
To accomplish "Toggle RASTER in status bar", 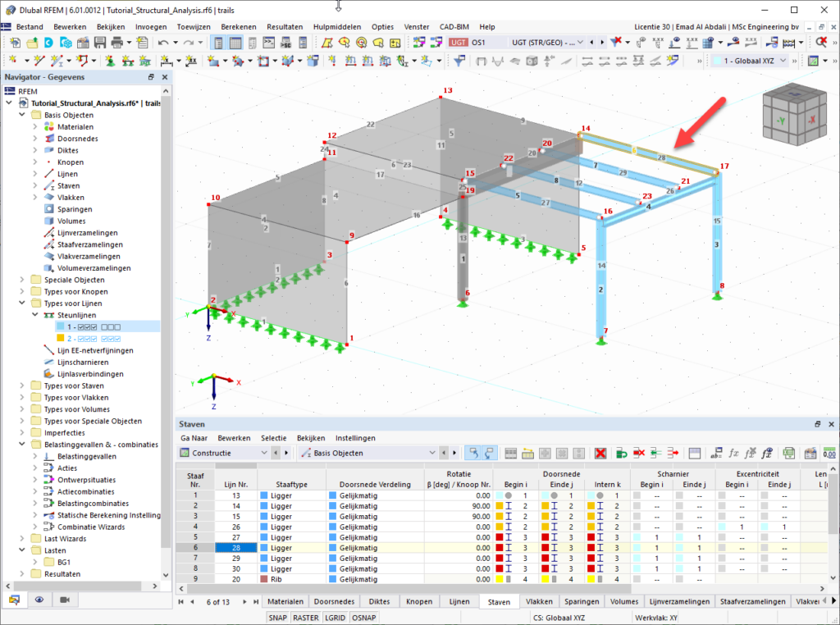I will click(306, 618).
